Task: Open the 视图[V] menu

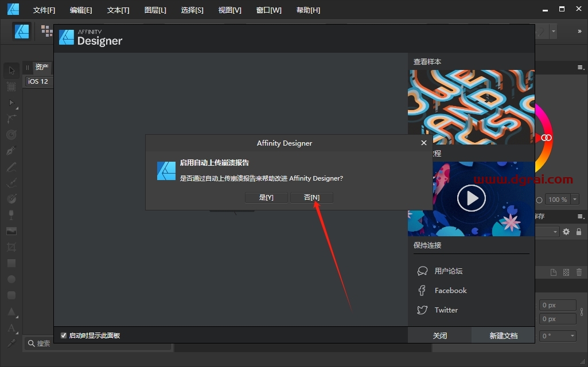Action: coord(229,10)
